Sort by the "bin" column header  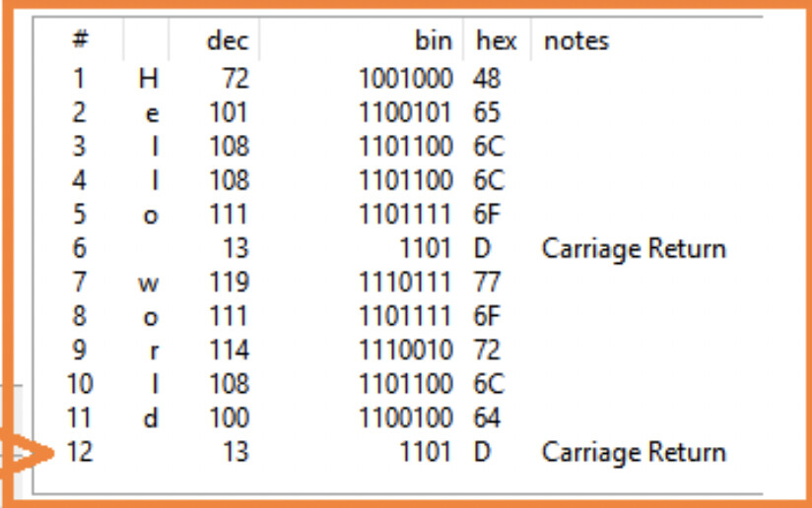[x=433, y=40]
